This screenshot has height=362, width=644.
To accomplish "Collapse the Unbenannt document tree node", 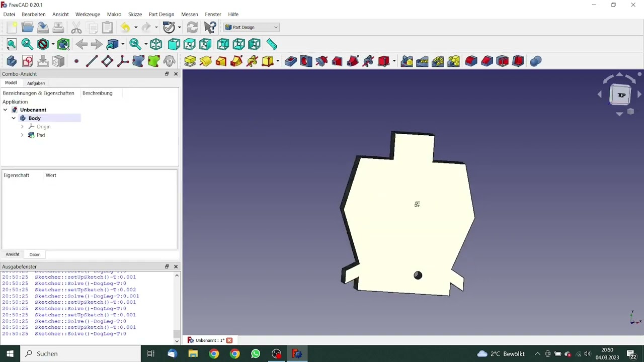I will (x=5, y=110).
